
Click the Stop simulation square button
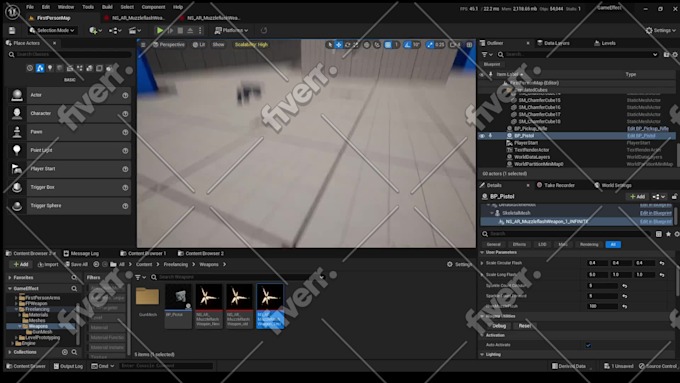(180, 30)
